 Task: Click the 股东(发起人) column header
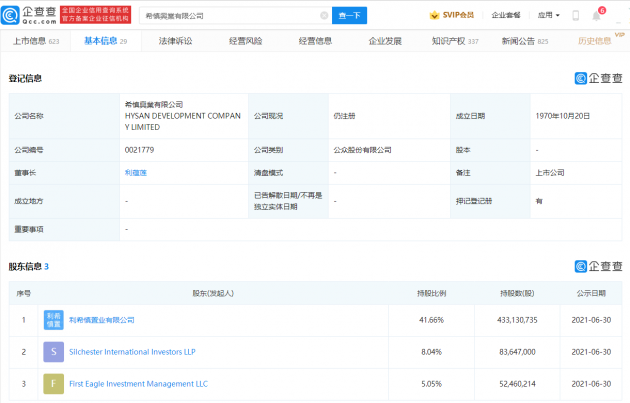point(213,293)
